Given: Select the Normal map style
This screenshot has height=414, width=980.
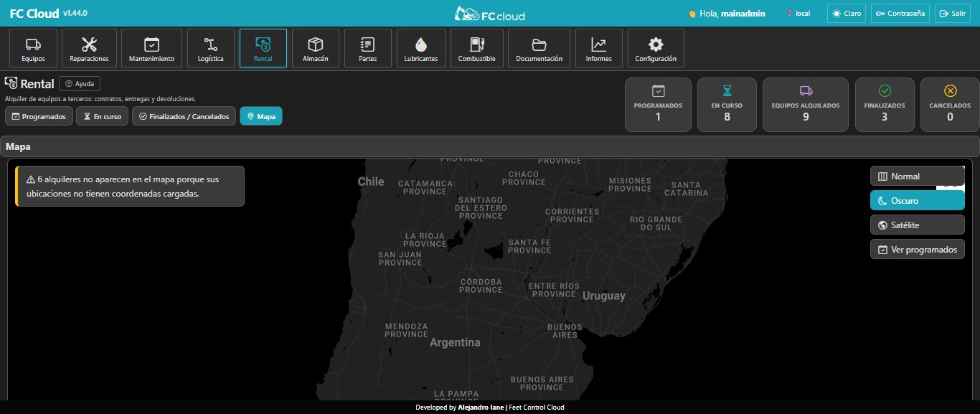Looking at the screenshot, I should [917, 177].
